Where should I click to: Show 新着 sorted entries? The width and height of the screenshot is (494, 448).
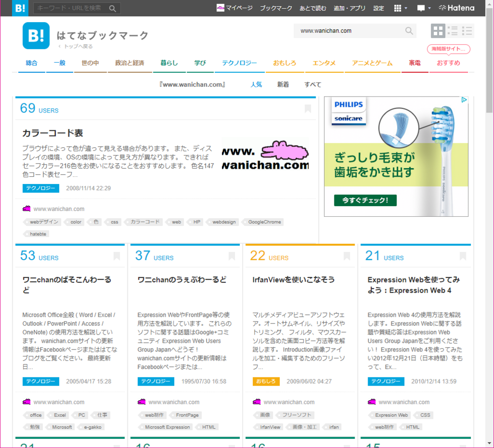pos(283,84)
